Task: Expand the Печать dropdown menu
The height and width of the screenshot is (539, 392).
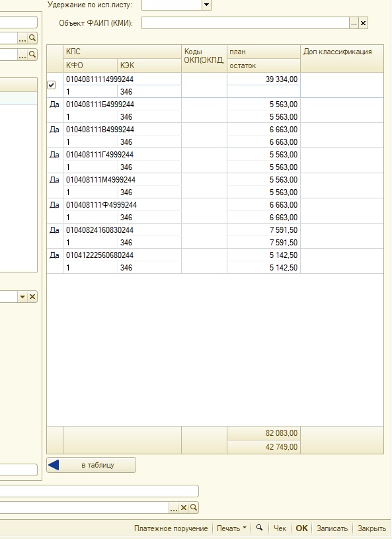Action: [x=231, y=528]
